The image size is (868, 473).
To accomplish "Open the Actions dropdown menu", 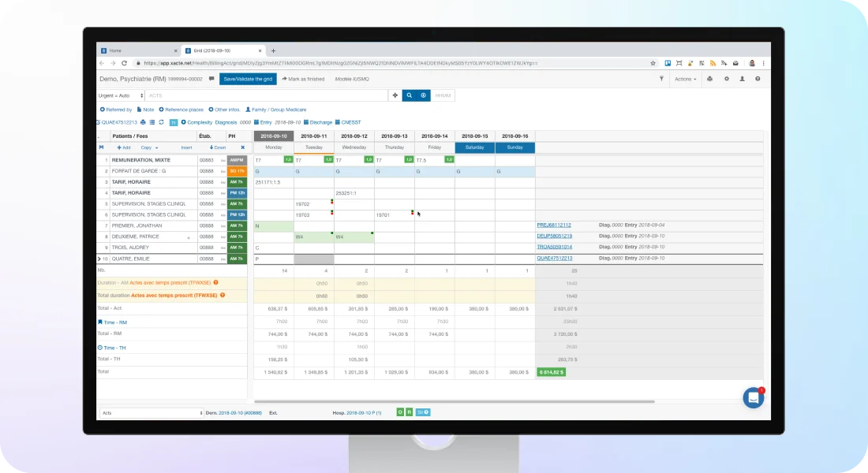I will (x=685, y=79).
